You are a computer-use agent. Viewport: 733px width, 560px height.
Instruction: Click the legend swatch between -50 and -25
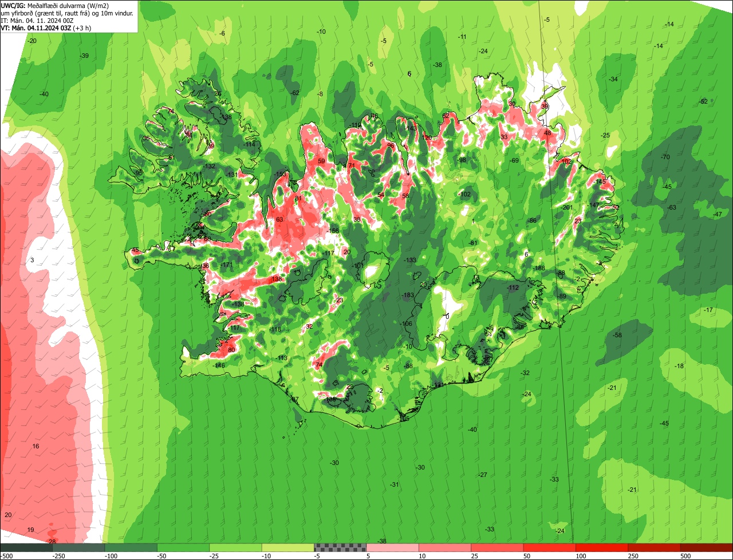point(183,547)
